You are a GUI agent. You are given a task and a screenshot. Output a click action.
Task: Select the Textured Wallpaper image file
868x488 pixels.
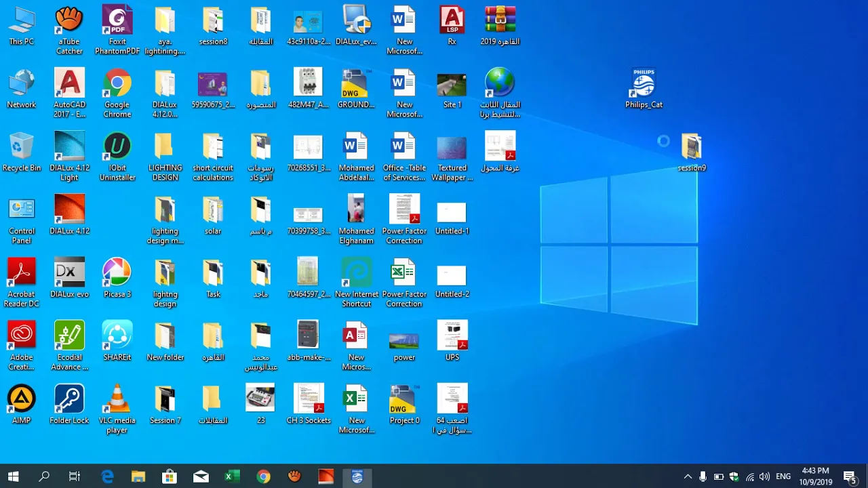tap(452, 157)
